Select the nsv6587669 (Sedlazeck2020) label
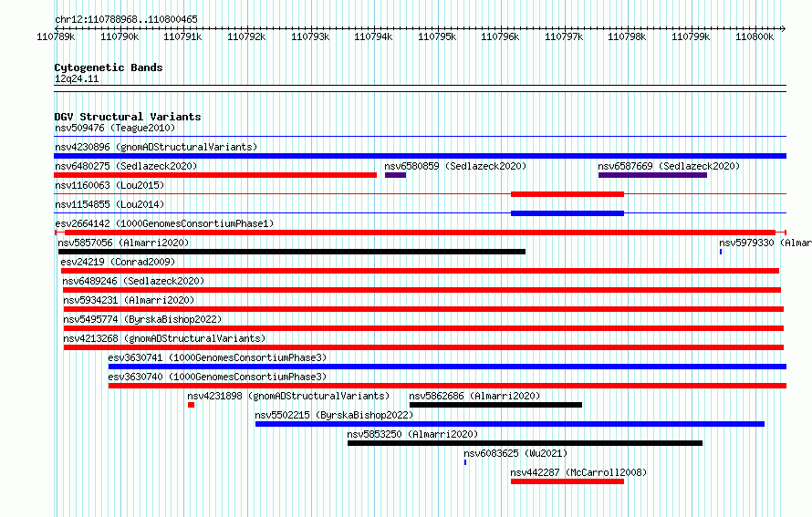 [669, 166]
